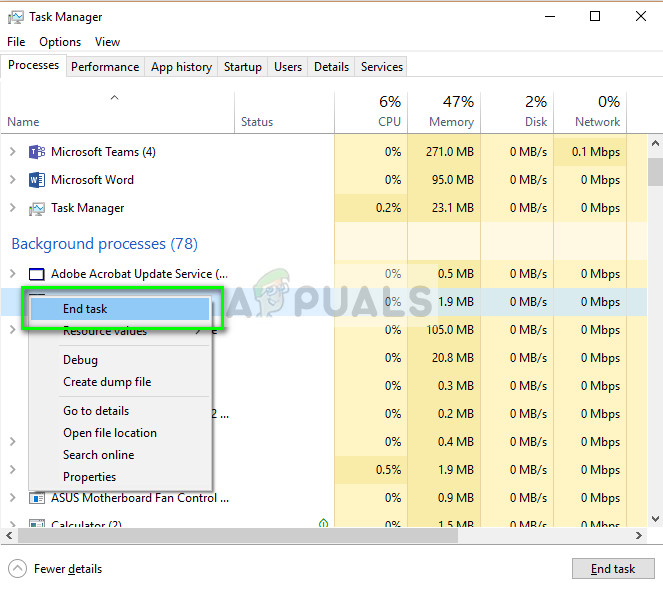Viewport: 663px width, 590px height.
Task: Switch to the Users tab
Action: click(x=288, y=67)
